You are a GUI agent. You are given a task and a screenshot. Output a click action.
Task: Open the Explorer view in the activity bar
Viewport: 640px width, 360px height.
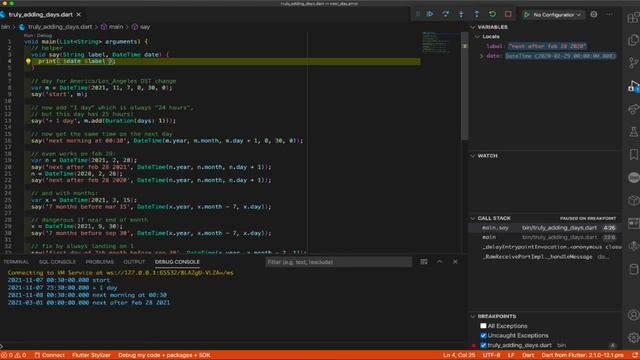(633, 40)
